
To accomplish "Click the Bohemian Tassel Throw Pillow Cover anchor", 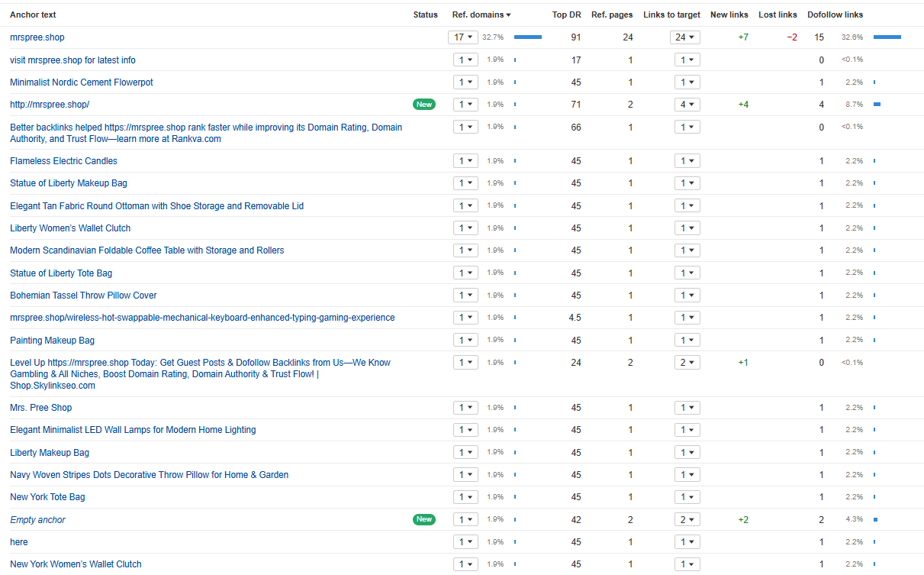I will 83,296.
